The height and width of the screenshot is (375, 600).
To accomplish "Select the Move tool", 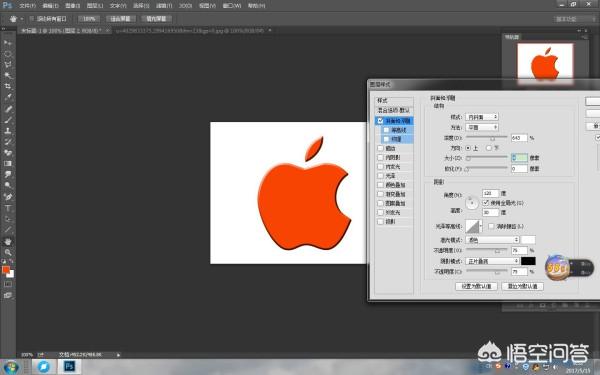I will click(8, 42).
